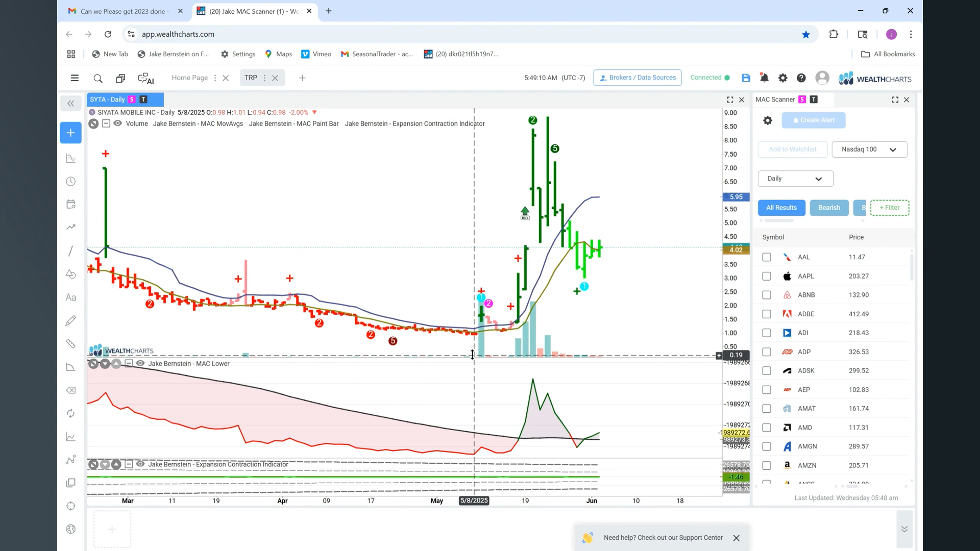This screenshot has height=551, width=980.
Task: Click the Brokers / Data Sources button
Action: tap(638, 78)
